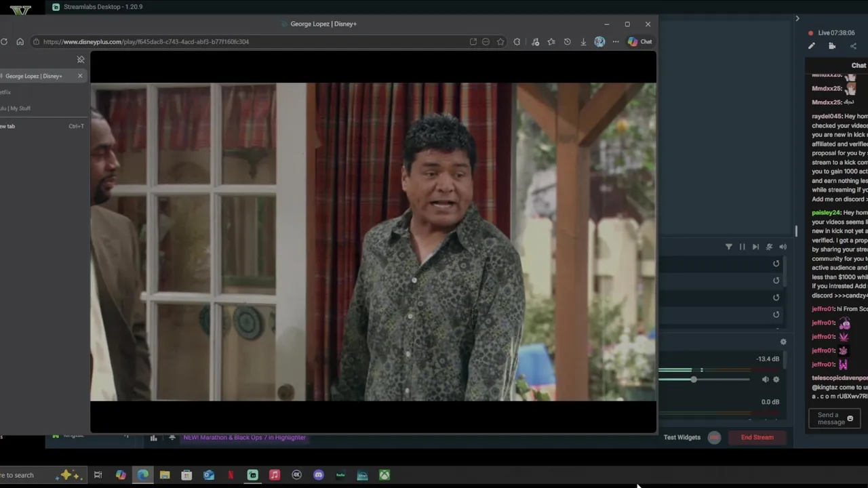Open the Marathon & Black Ops Highlighter banner
Image resolution: width=868 pixels, height=488 pixels.
(244, 437)
